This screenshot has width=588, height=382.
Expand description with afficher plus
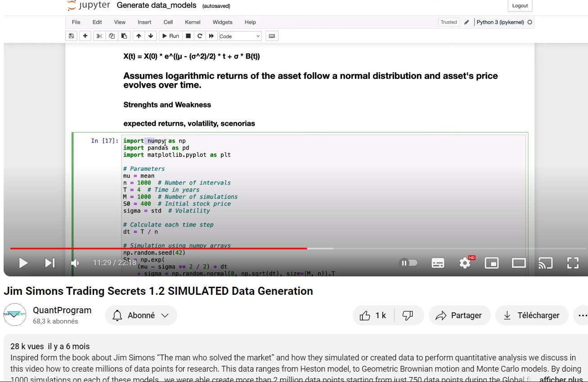[561, 379]
